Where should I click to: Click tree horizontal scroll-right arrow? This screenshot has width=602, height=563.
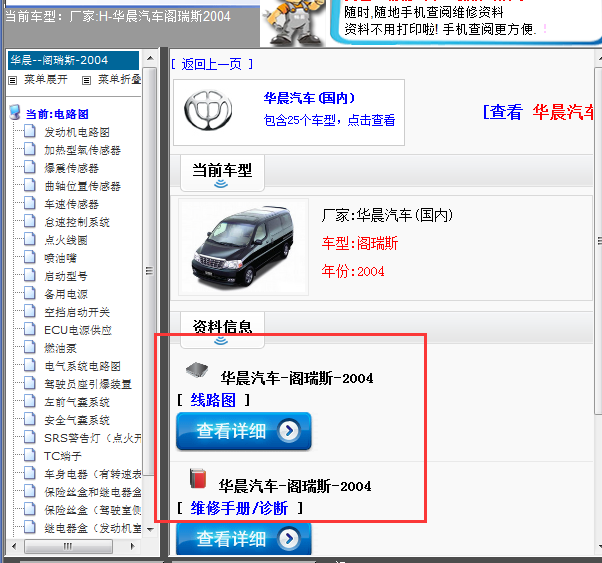tap(133, 546)
